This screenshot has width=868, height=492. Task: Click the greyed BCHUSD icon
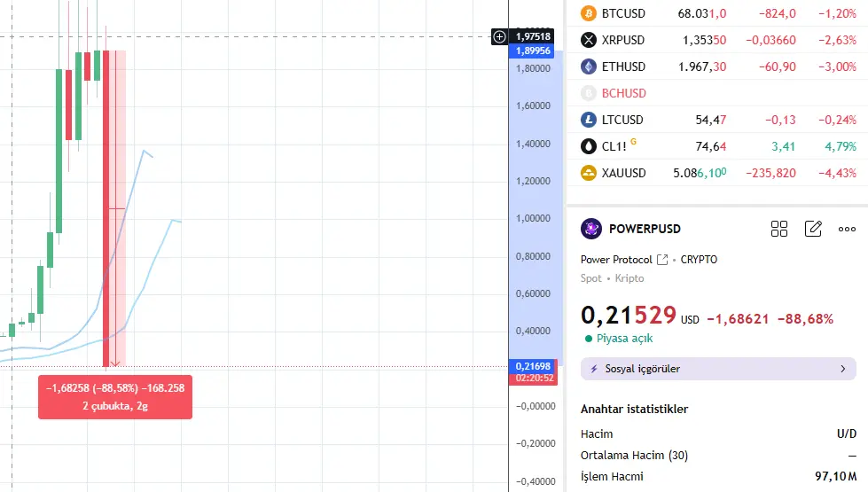pyautogui.click(x=589, y=93)
